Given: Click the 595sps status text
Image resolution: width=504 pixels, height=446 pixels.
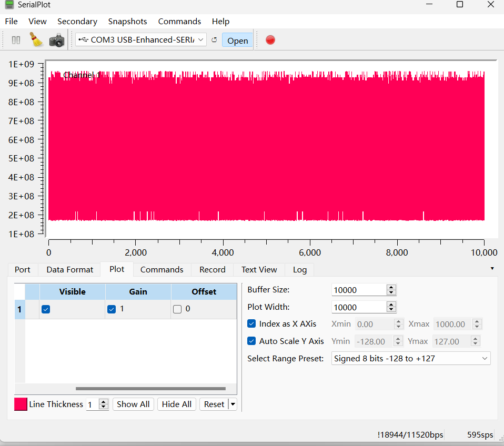Looking at the screenshot, I should point(480,435).
